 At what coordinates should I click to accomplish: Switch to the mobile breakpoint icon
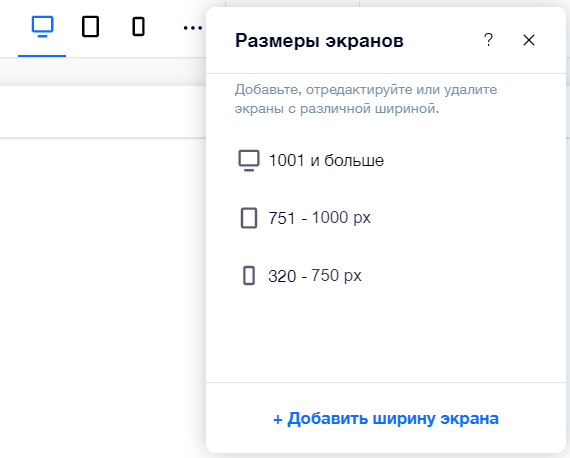click(x=138, y=27)
